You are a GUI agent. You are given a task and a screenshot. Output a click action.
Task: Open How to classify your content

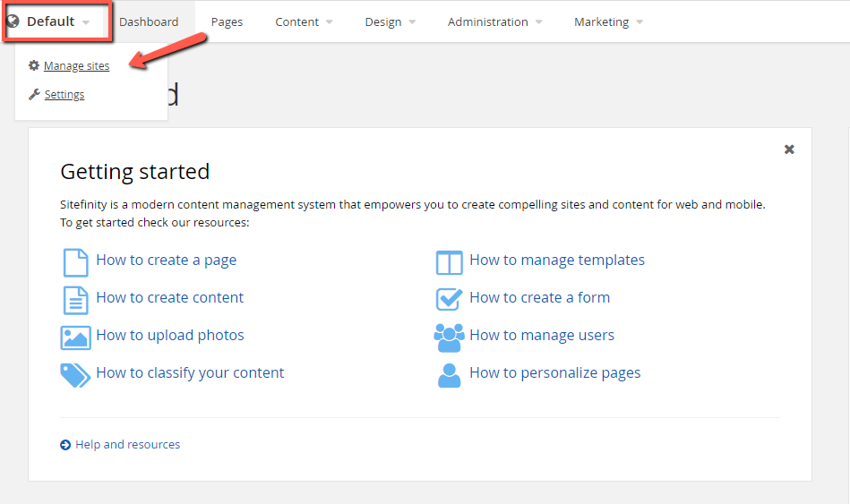pyautogui.click(x=190, y=372)
